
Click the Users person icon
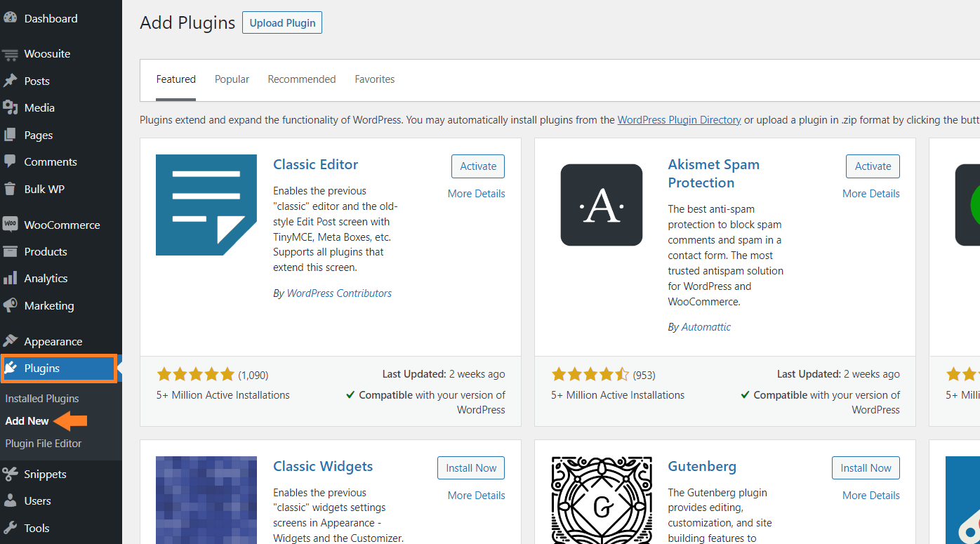(10, 500)
